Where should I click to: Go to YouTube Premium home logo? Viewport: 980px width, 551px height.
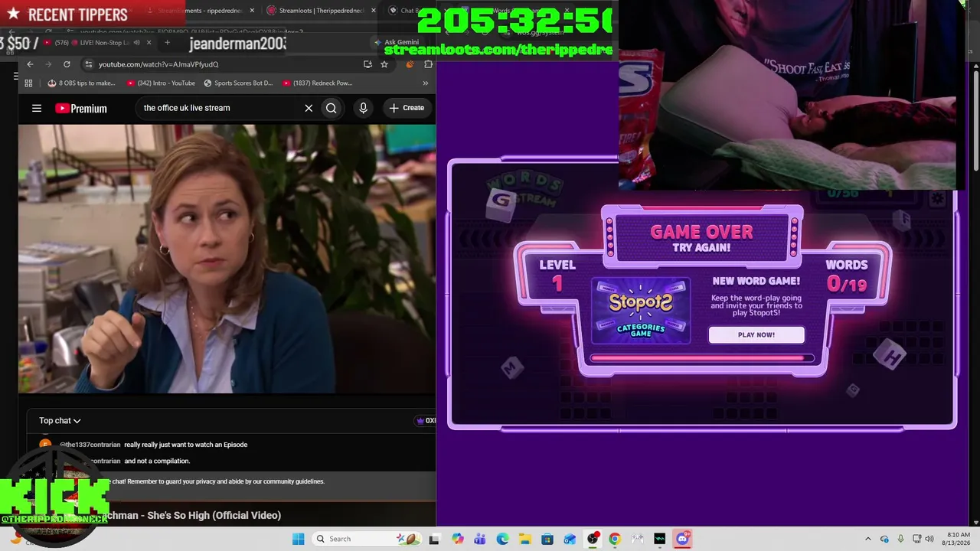tap(81, 108)
